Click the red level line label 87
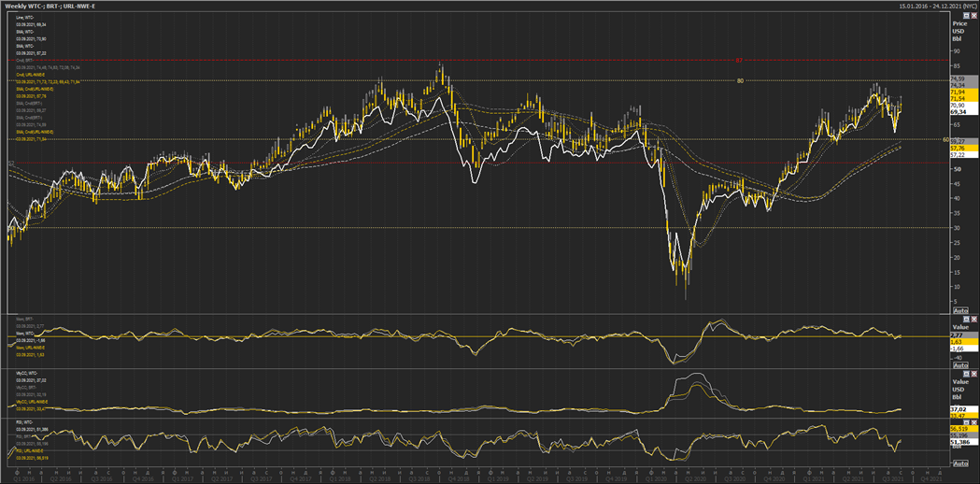Screen dimensions: 980x484 739,61
